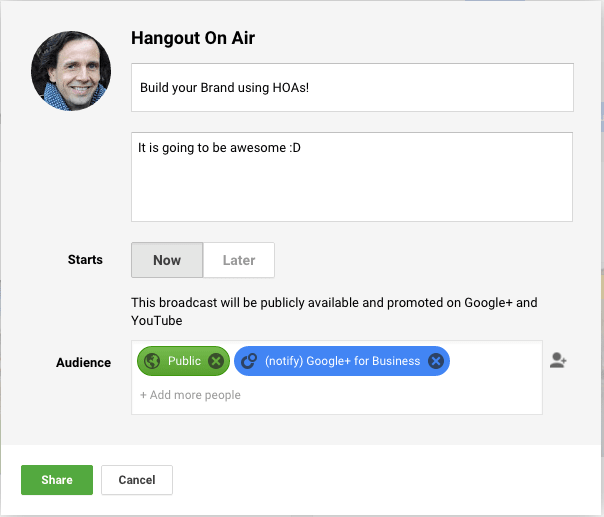604x517 pixels.
Task: Click '(notify) Google+ for Business' chip label
Action: (x=342, y=361)
